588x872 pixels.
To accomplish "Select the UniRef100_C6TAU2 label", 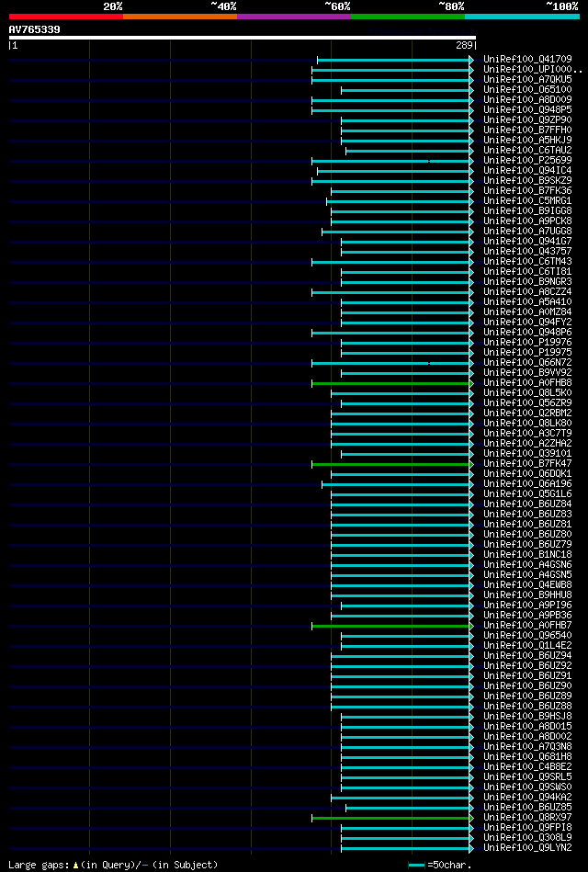I will (527, 150).
